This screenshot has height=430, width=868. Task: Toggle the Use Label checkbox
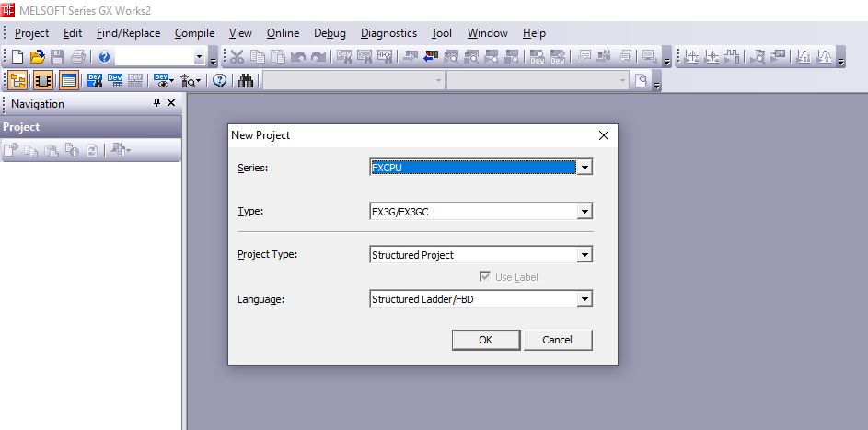[x=485, y=277]
